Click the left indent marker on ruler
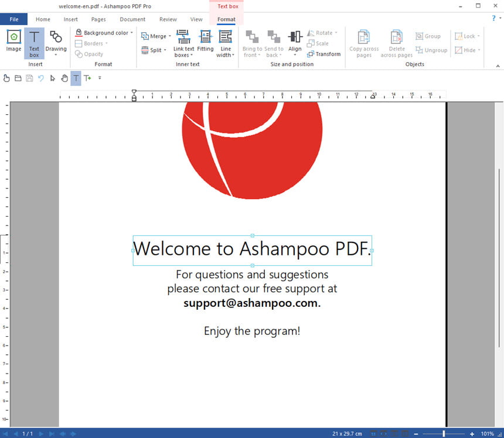The height and width of the screenshot is (438, 504). pos(134,95)
